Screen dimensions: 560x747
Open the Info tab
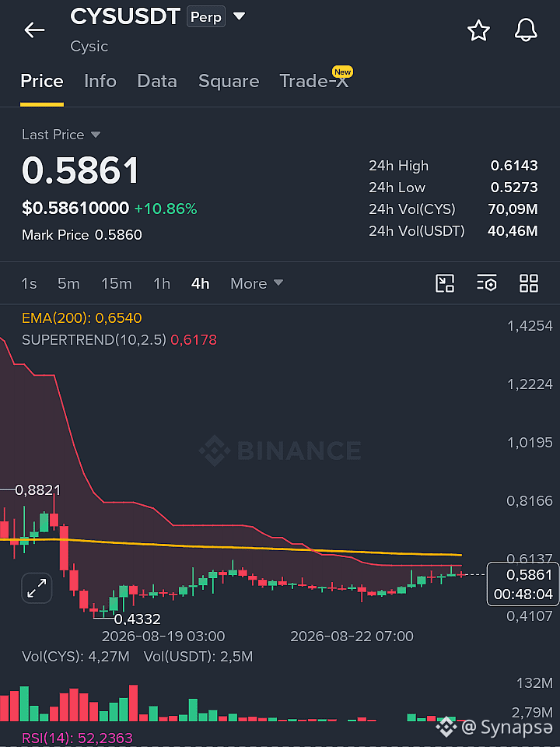pyautogui.click(x=100, y=82)
